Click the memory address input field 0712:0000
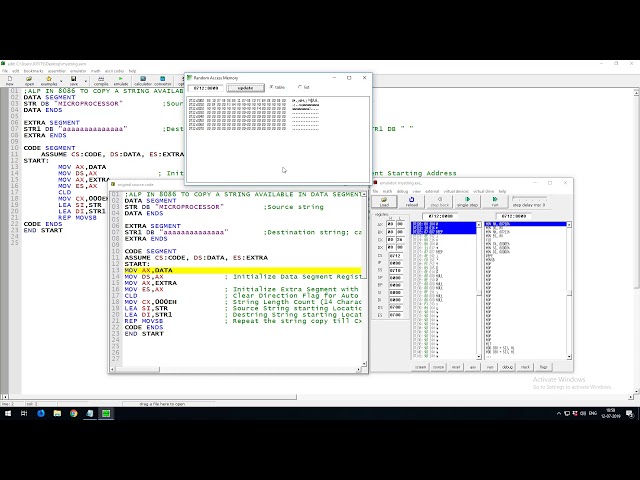 tap(206, 88)
